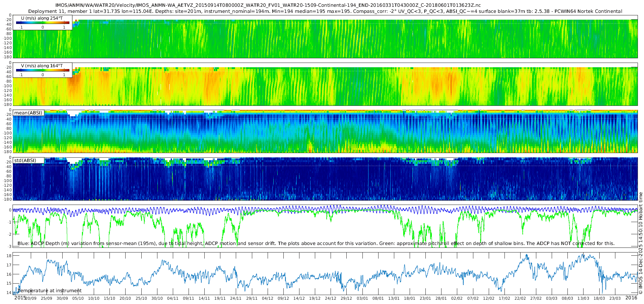The height and width of the screenshot is (304, 644).
Task: Click the V velocity colorbar
Action: coord(43,70)
